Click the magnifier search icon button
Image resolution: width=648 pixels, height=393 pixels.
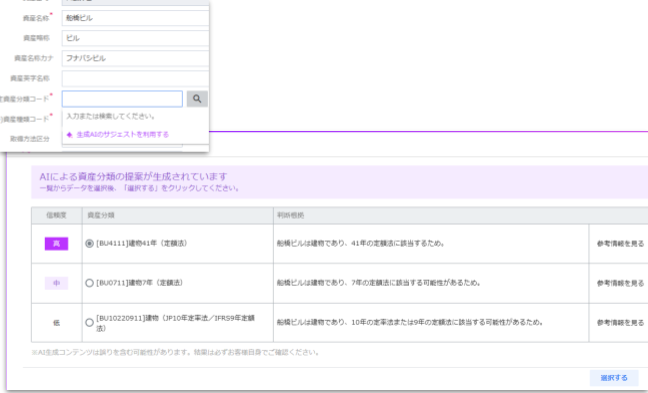tap(197, 99)
